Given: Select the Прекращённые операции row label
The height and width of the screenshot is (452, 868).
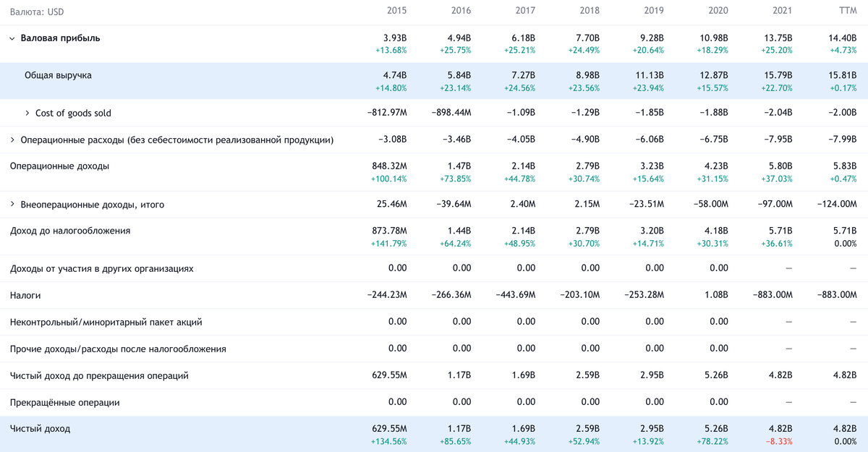Looking at the screenshot, I should click(64, 402).
